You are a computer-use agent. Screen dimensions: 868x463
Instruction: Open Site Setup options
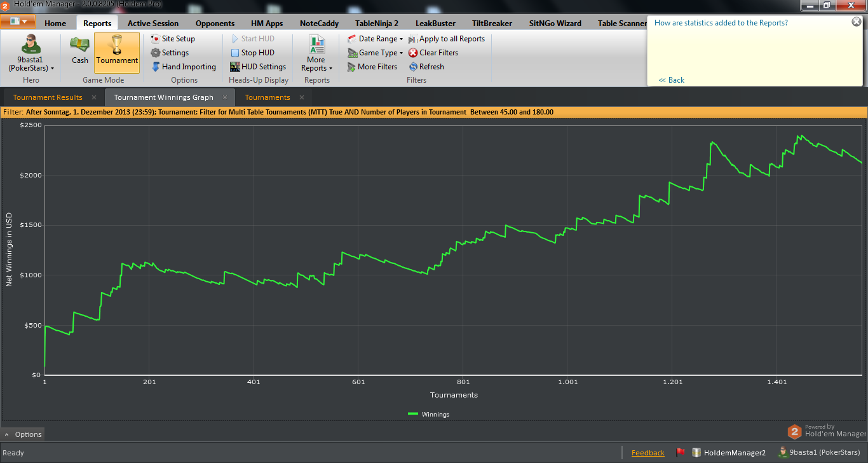[x=172, y=39]
